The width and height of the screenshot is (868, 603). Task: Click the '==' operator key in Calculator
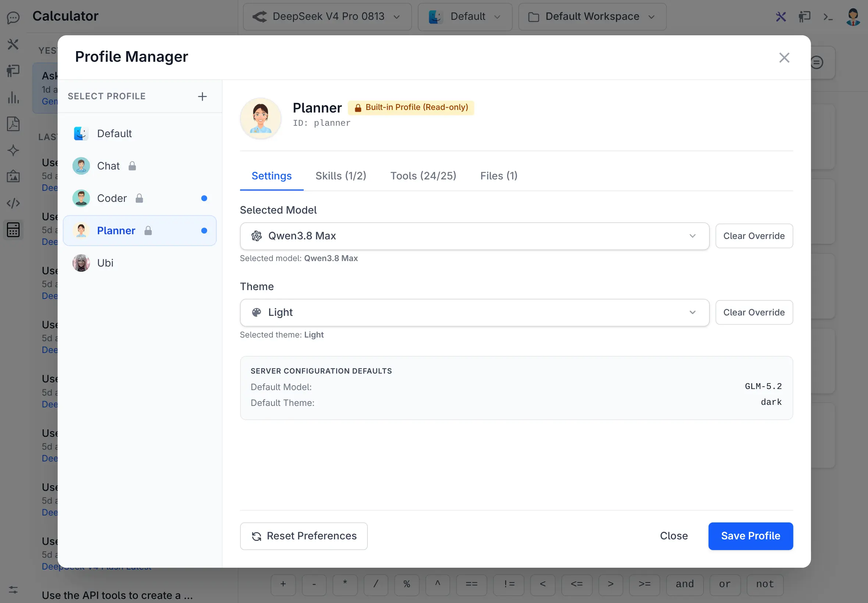[471, 584]
